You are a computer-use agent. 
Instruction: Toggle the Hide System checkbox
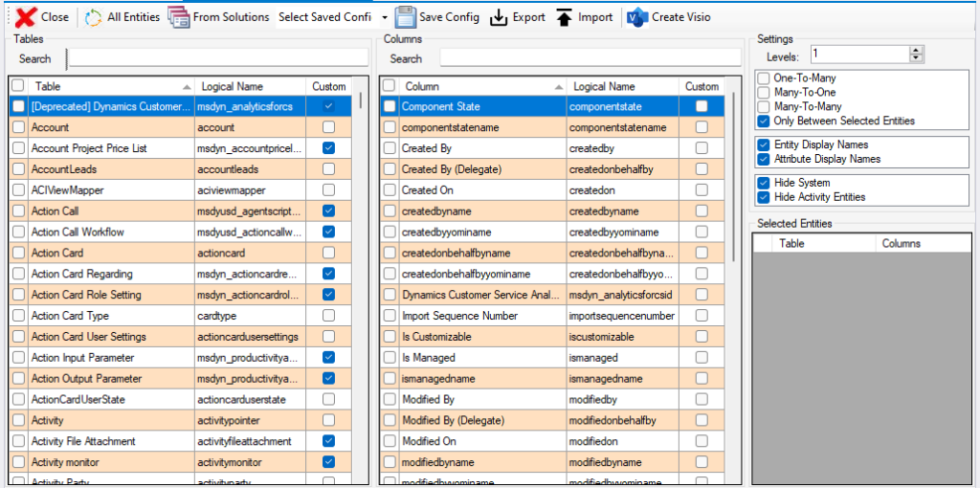(764, 183)
